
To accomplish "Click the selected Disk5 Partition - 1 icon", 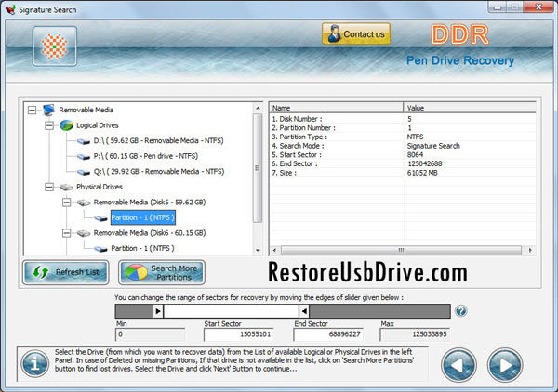I will pyautogui.click(x=100, y=218).
